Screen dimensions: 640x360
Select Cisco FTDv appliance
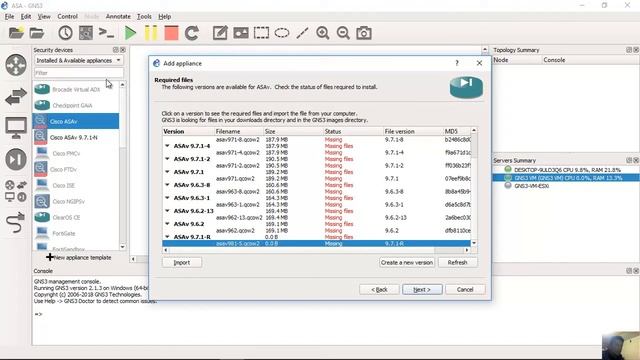[x=76, y=169]
